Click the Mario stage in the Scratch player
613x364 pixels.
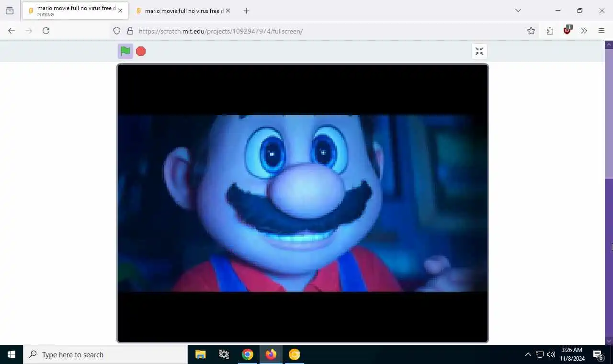click(303, 203)
